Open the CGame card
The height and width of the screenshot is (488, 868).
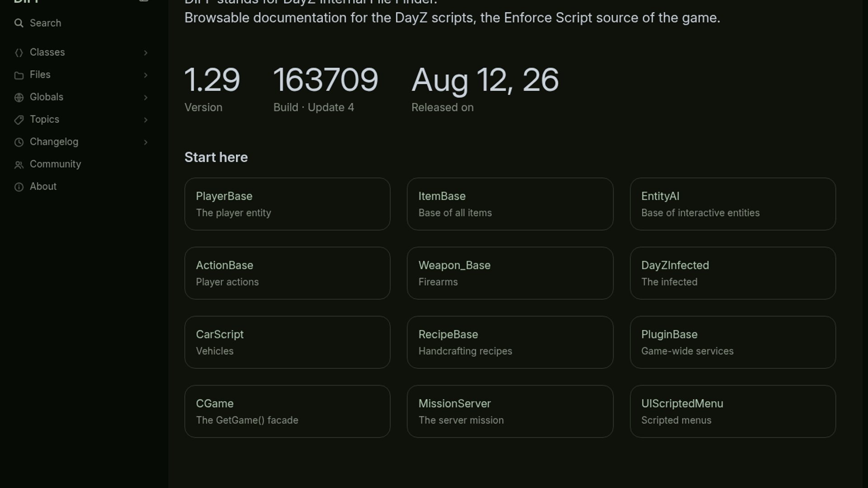click(287, 411)
